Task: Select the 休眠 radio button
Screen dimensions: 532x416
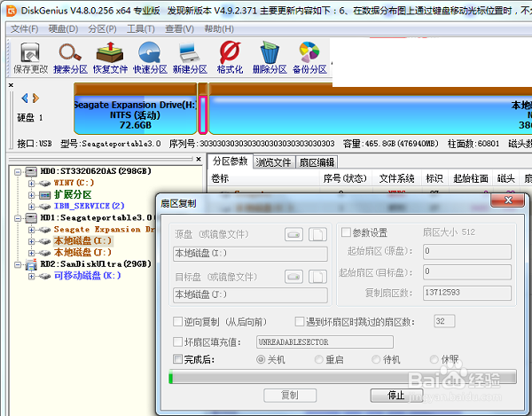Action: [434, 359]
